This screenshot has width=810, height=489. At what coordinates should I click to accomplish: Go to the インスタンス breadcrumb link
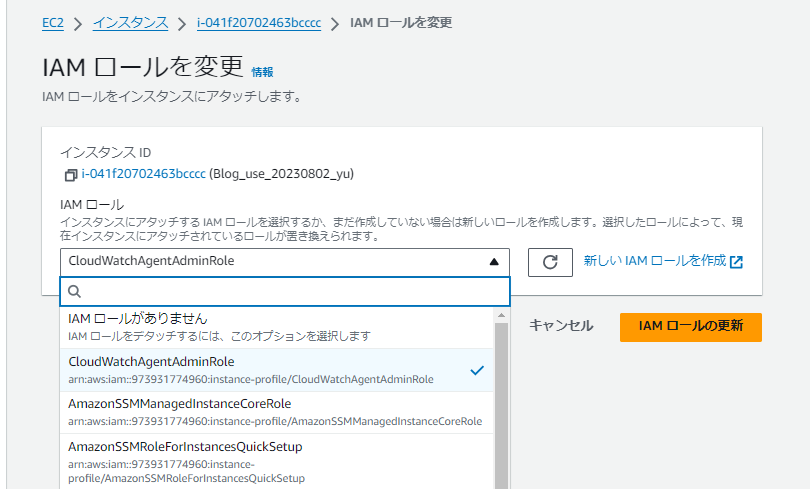point(131,23)
